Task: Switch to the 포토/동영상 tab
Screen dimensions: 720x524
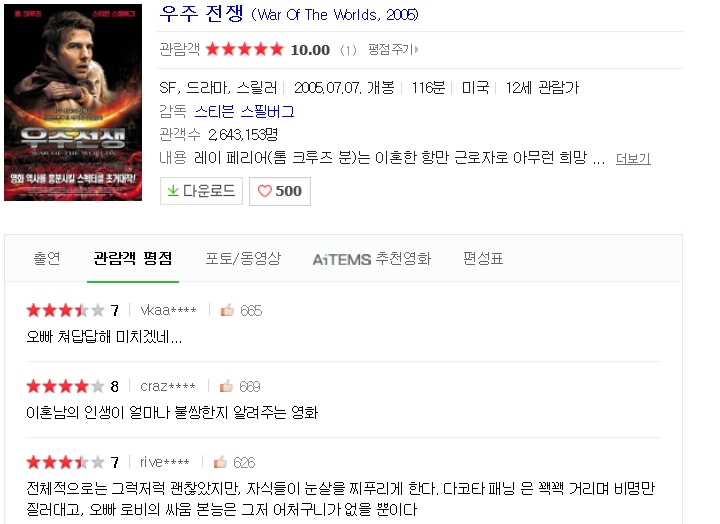Action: [242, 258]
